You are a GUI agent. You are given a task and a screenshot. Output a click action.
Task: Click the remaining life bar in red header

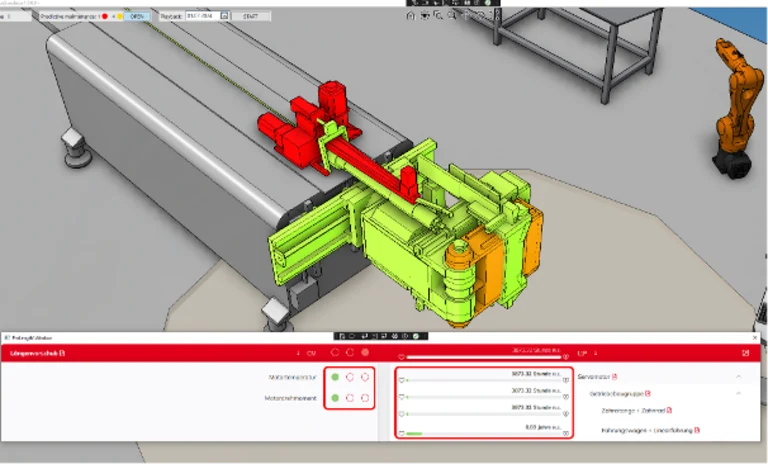click(484, 356)
